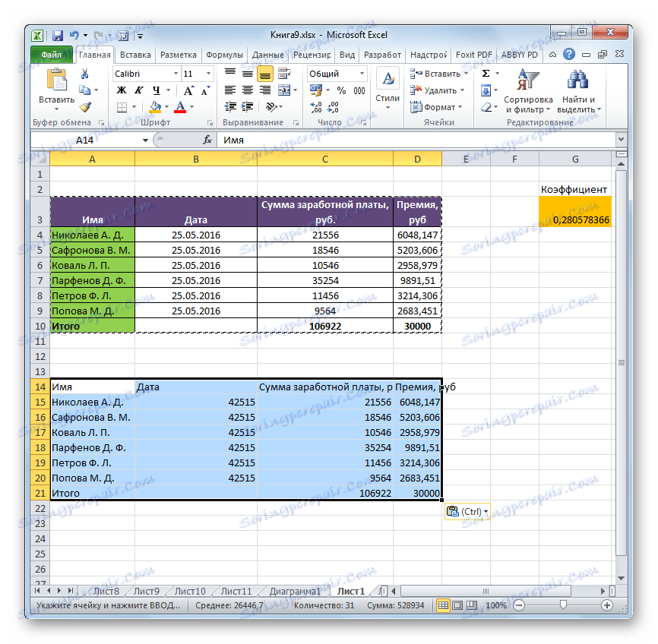Open the font size 11 dropdown
658x644 pixels.
[208, 74]
